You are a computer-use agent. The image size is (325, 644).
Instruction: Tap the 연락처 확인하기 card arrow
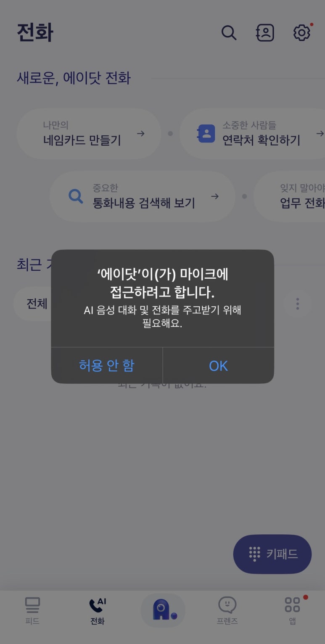pos(320,134)
